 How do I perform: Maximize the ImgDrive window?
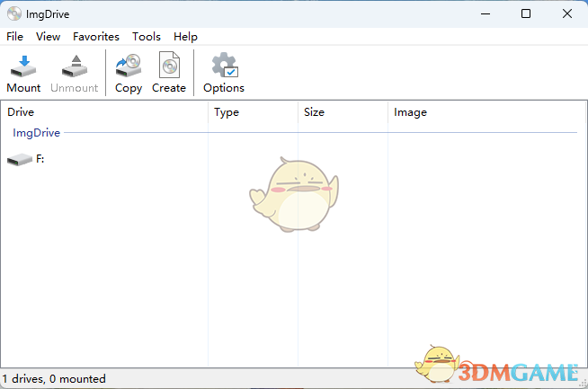tap(526, 13)
